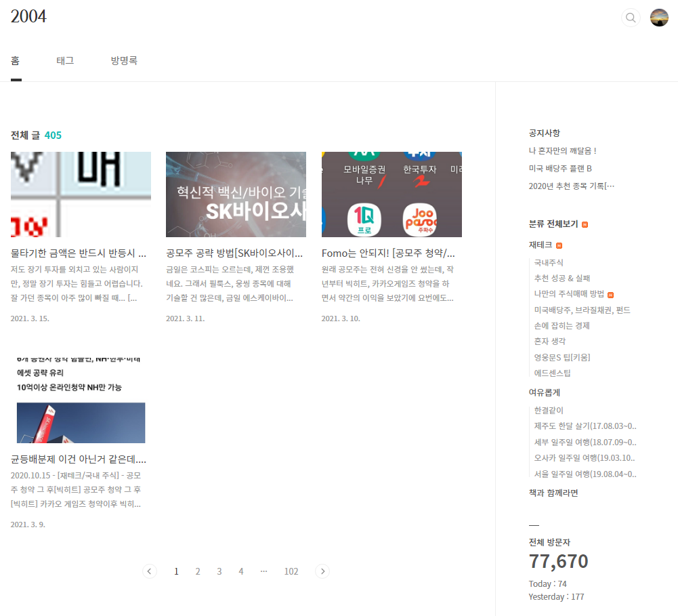This screenshot has height=616, width=678.
Task: Go to the next page arrow
Action: point(322,571)
